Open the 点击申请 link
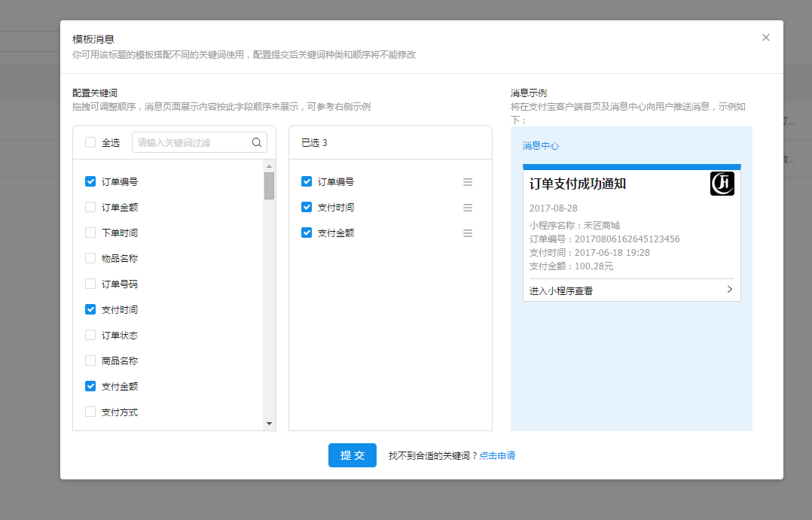The image size is (812, 520). click(x=497, y=456)
